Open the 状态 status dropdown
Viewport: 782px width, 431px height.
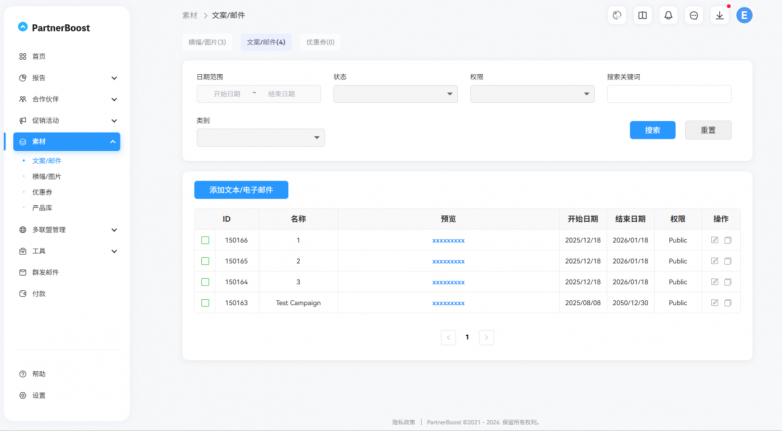point(395,94)
